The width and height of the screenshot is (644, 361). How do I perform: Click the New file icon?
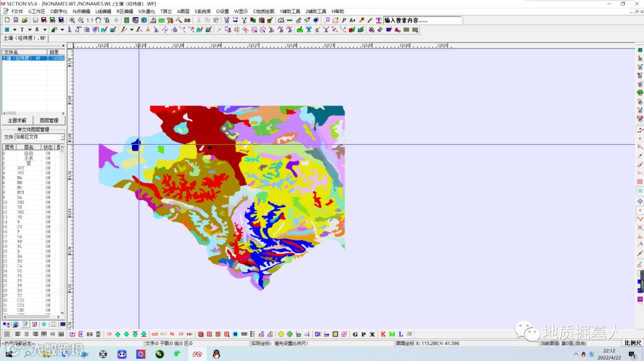coord(7,20)
